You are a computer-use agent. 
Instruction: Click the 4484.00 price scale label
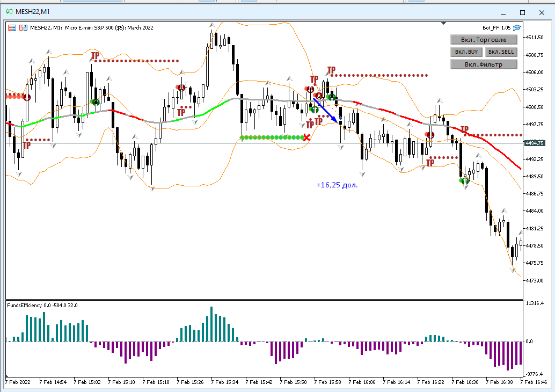(x=535, y=210)
